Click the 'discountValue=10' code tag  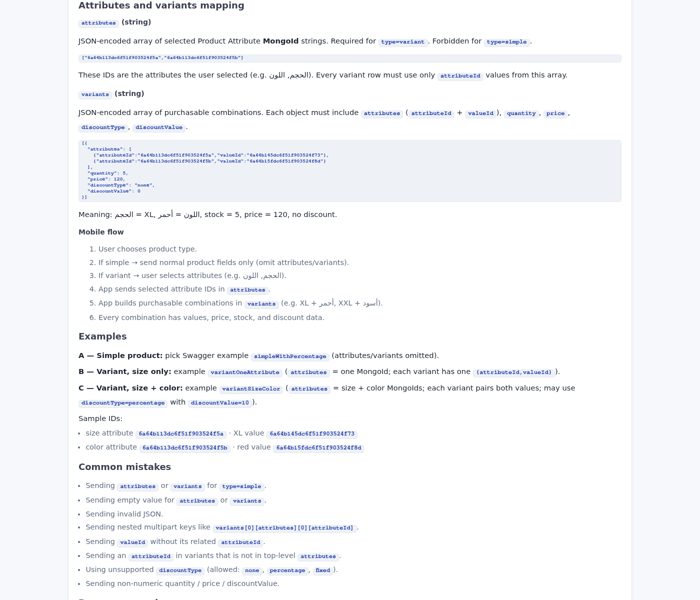220,403
